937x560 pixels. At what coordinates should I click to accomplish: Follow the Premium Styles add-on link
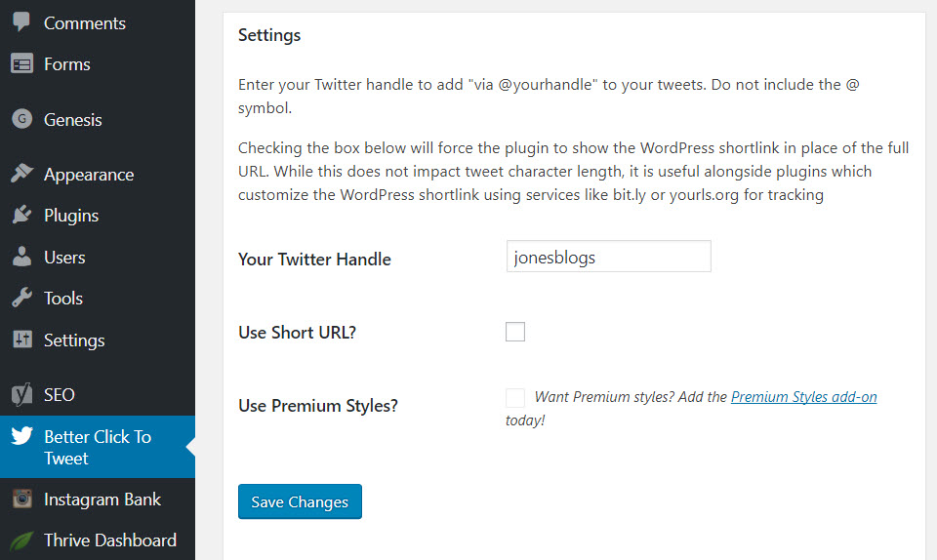point(803,397)
